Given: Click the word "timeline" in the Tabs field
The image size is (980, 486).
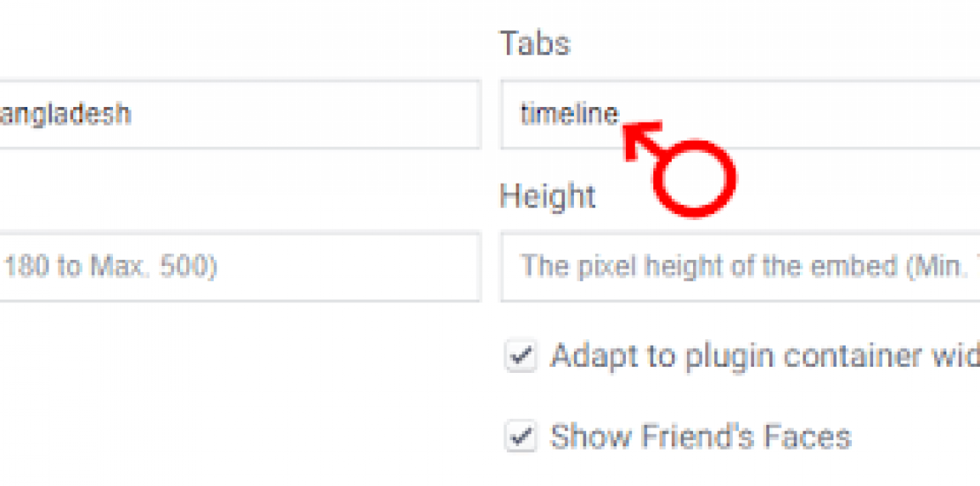Looking at the screenshot, I should [569, 115].
